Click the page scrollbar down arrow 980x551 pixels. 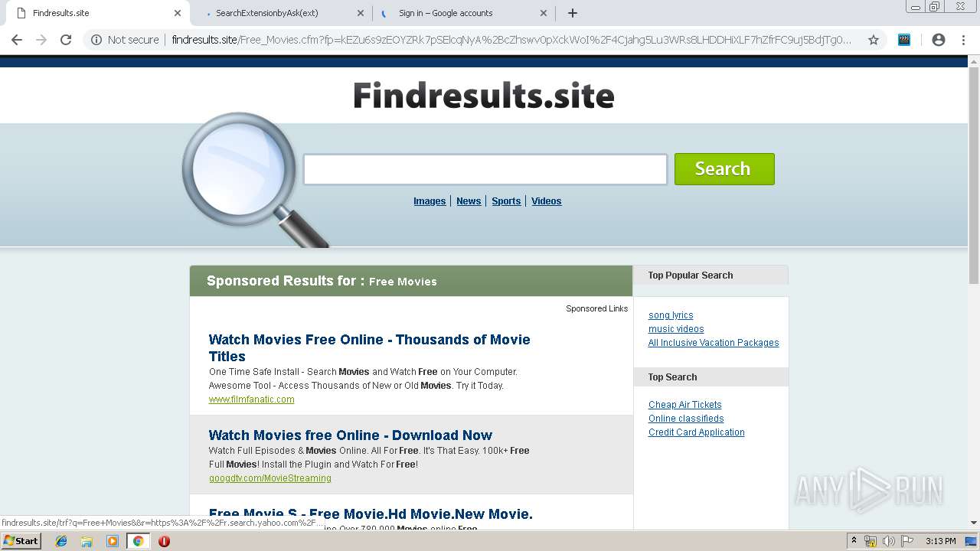point(974,523)
